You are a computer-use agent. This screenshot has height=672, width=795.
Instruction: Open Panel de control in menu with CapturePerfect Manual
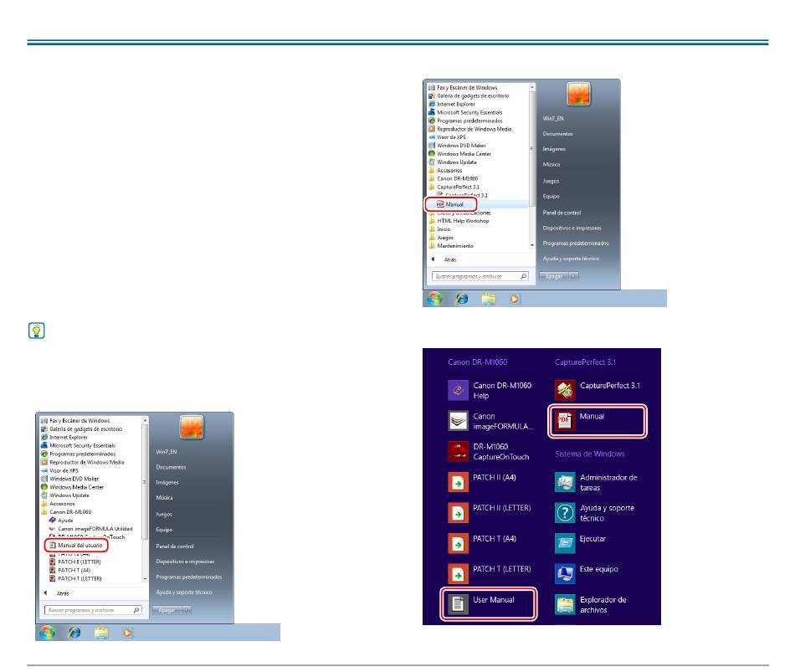[x=562, y=213]
